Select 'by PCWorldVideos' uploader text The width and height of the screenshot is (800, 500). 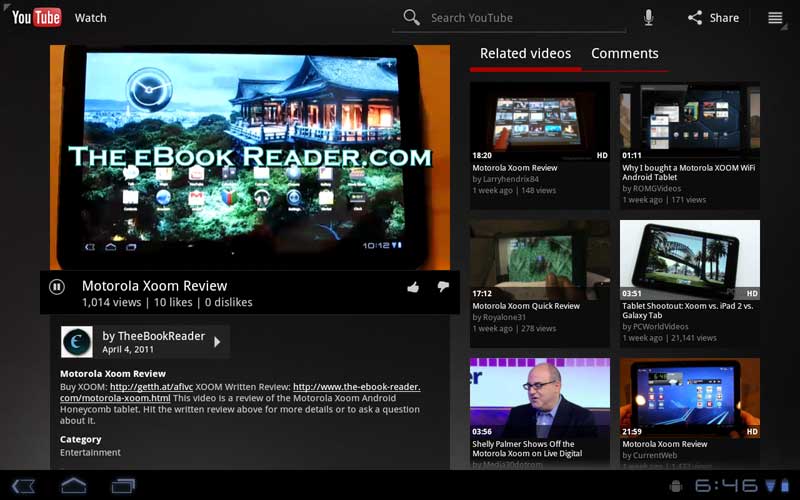655,327
